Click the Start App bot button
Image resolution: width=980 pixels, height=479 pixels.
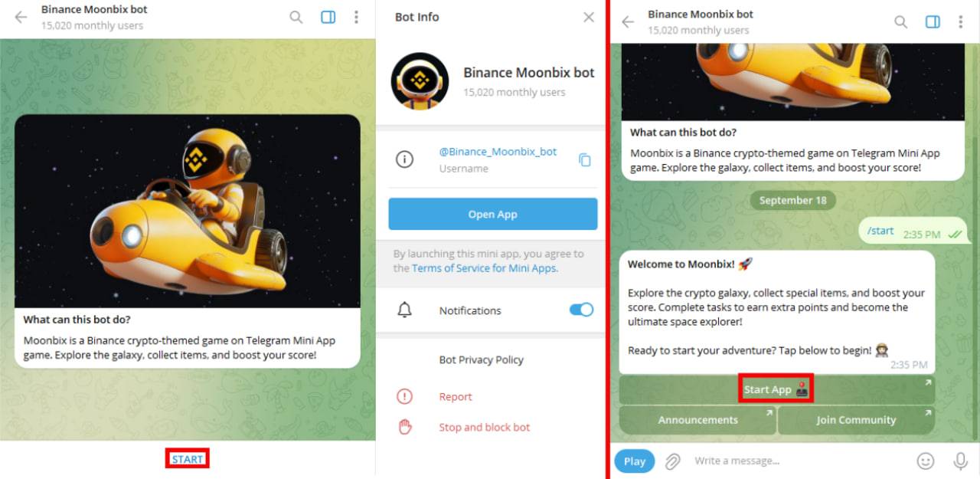click(776, 389)
